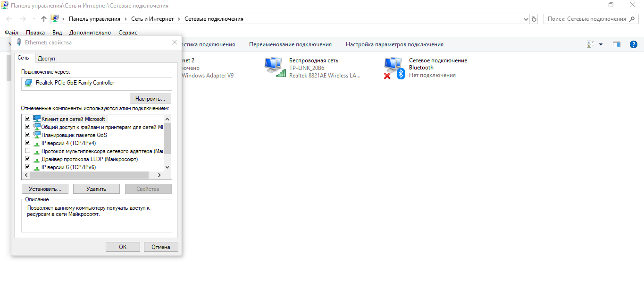Screen dimensions: 644x283
Task: Click Переименование подключения in toolbar
Action: (290, 44)
